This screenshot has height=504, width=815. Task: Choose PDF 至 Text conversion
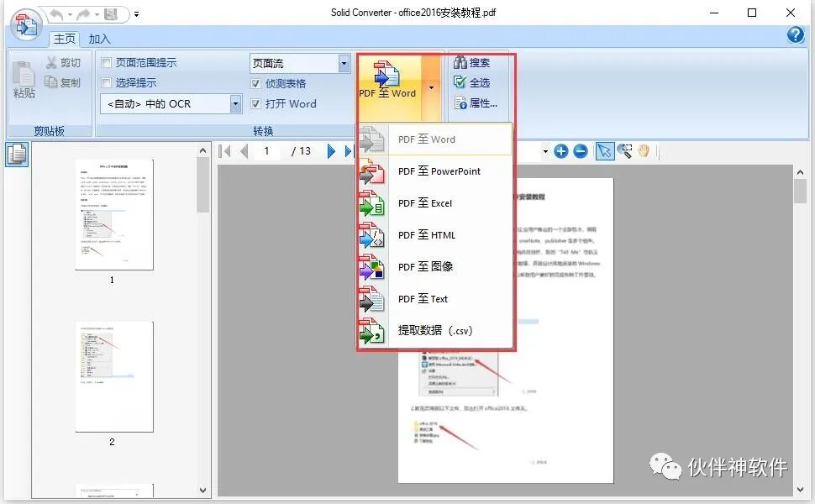pyautogui.click(x=421, y=299)
